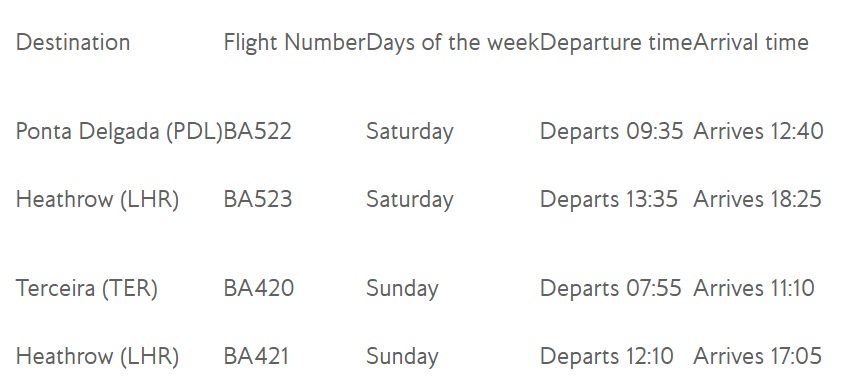Select flight number BA522

[258, 131]
